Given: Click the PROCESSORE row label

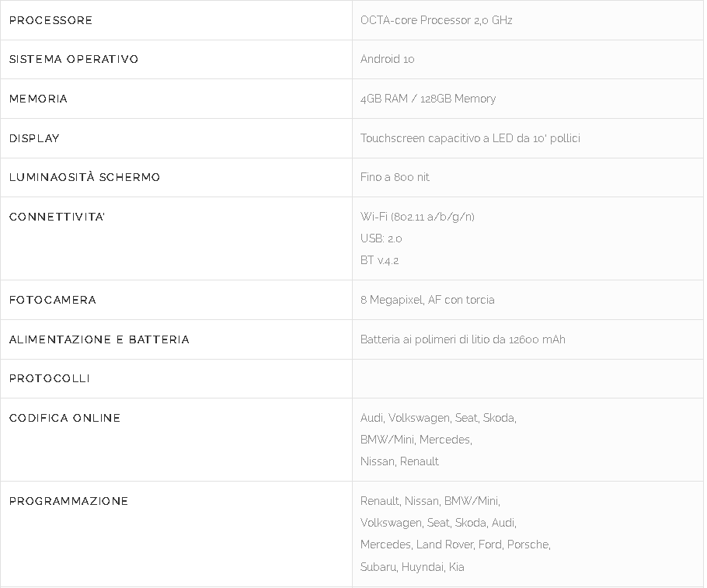Looking at the screenshot, I should [51, 20].
